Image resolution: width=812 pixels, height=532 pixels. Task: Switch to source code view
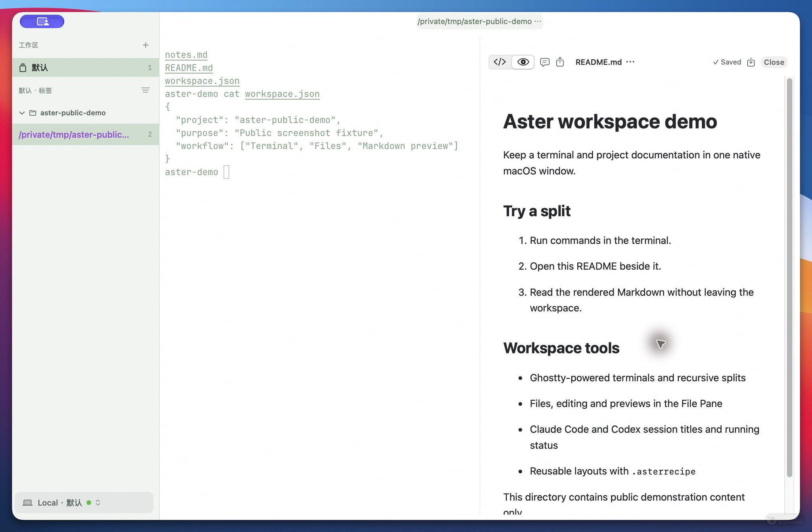point(500,62)
